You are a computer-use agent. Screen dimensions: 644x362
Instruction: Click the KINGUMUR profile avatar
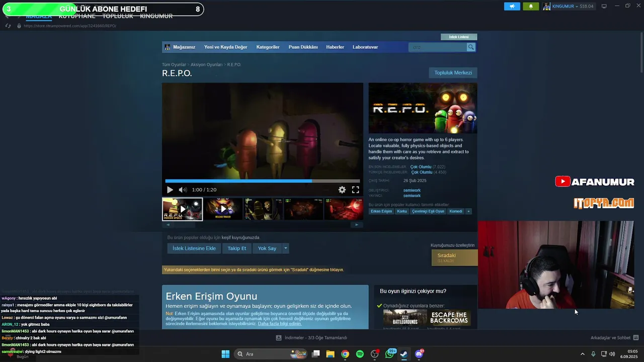pos(546,6)
